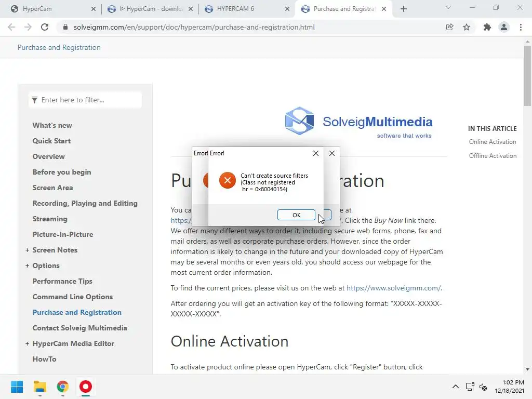Open Recording, Playing and Editing topic
The image size is (532, 399).
point(85,203)
